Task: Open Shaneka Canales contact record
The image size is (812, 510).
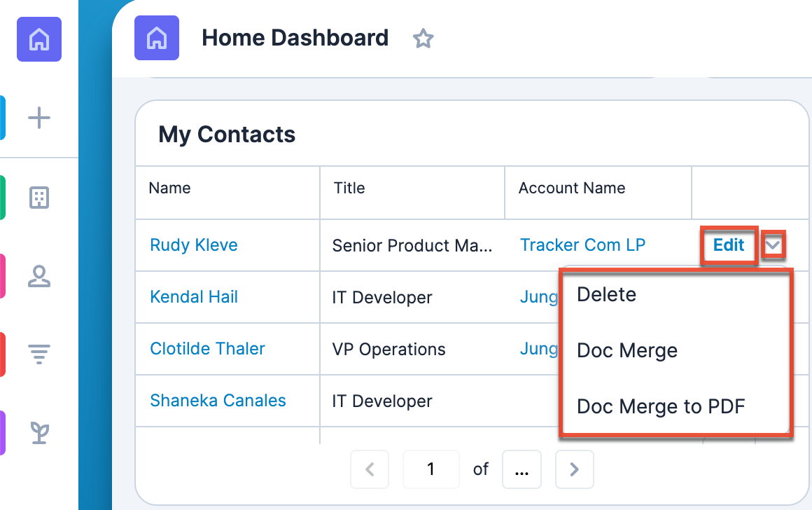Action: coord(218,401)
